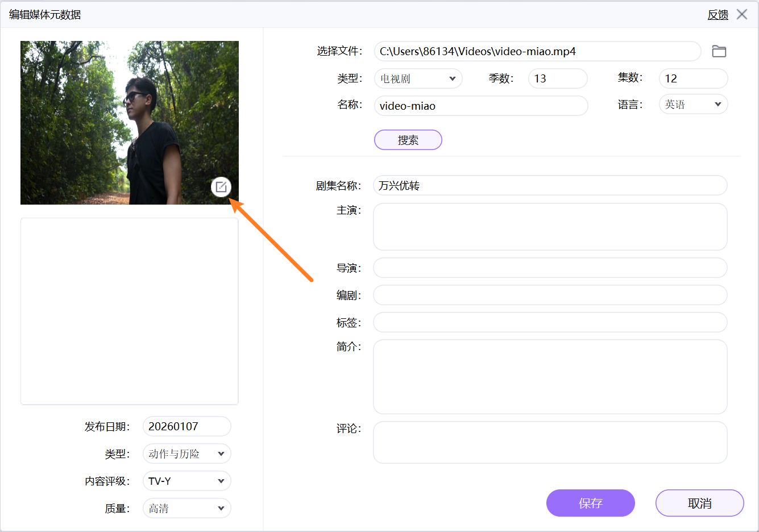Click the 搜索 search button

pyautogui.click(x=408, y=140)
